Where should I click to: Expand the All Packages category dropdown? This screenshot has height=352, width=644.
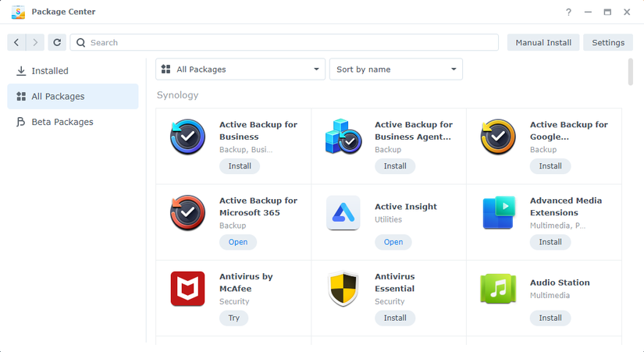pyautogui.click(x=240, y=69)
